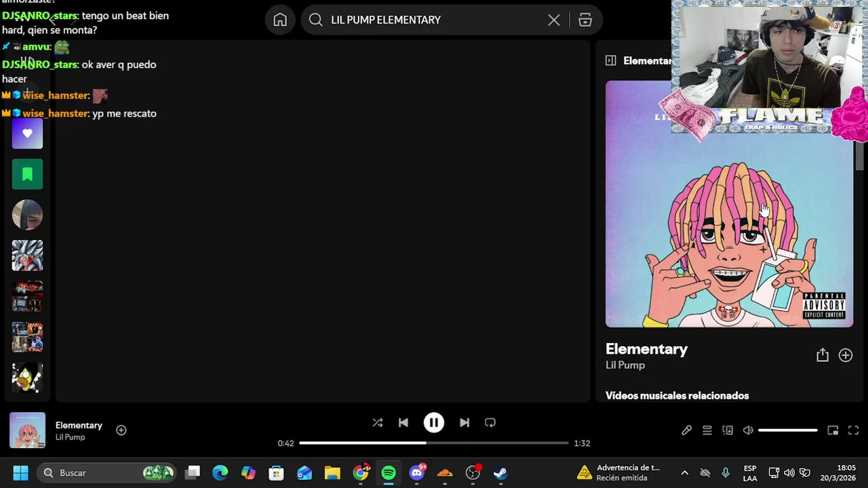The width and height of the screenshot is (868, 488).
Task: Adjust the volume slider
Action: tap(788, 430)
